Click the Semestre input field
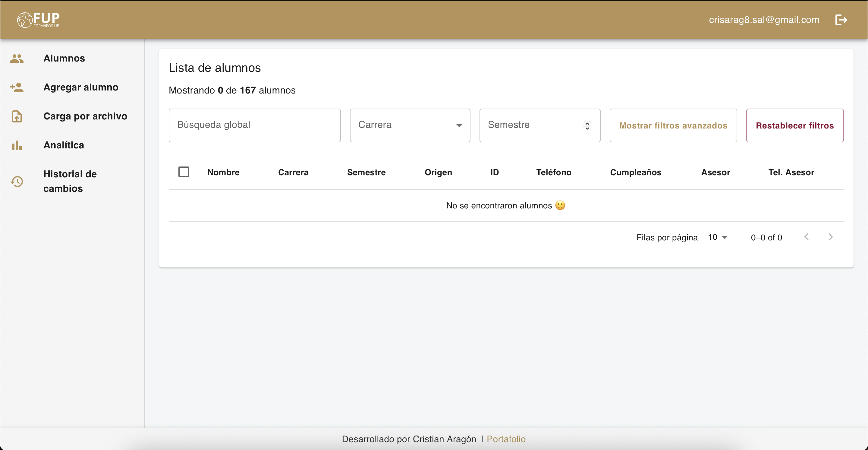868x450 pixels. (539, 125)
